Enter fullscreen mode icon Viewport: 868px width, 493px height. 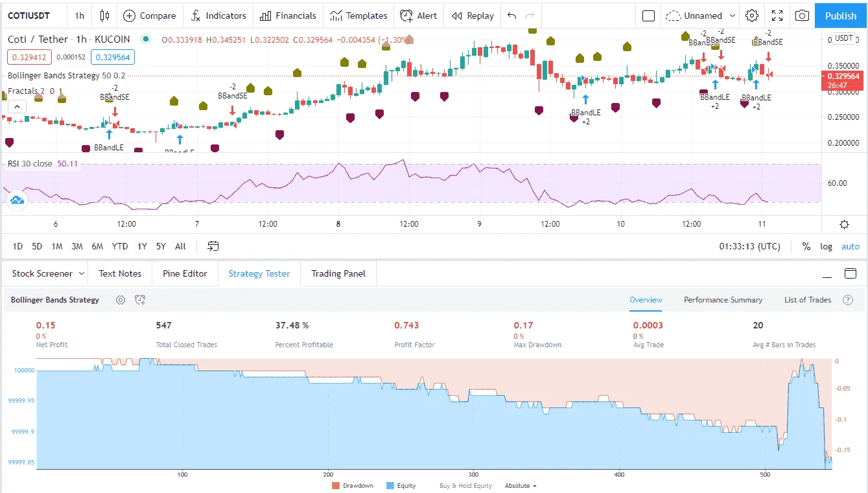tap(777, 16)
